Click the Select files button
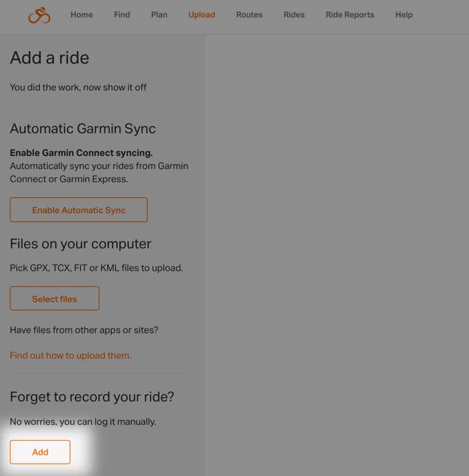469x476 pixels. 54,299
